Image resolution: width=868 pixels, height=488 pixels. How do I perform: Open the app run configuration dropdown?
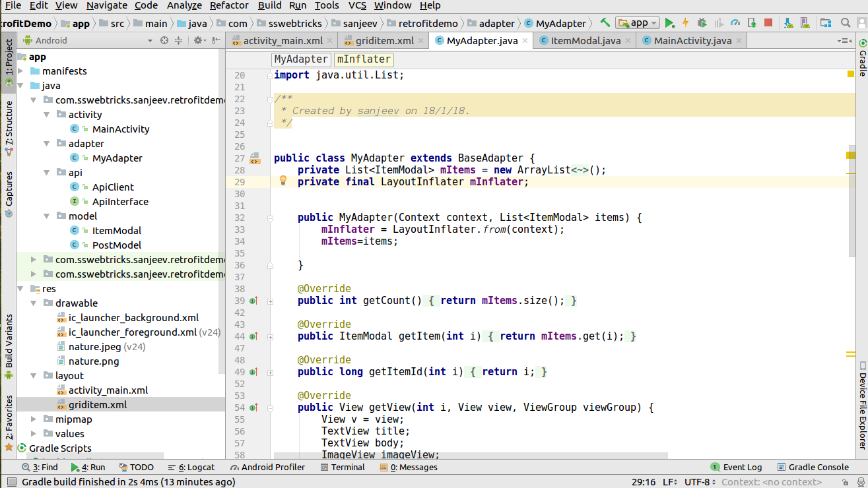[x=638, y=22]
